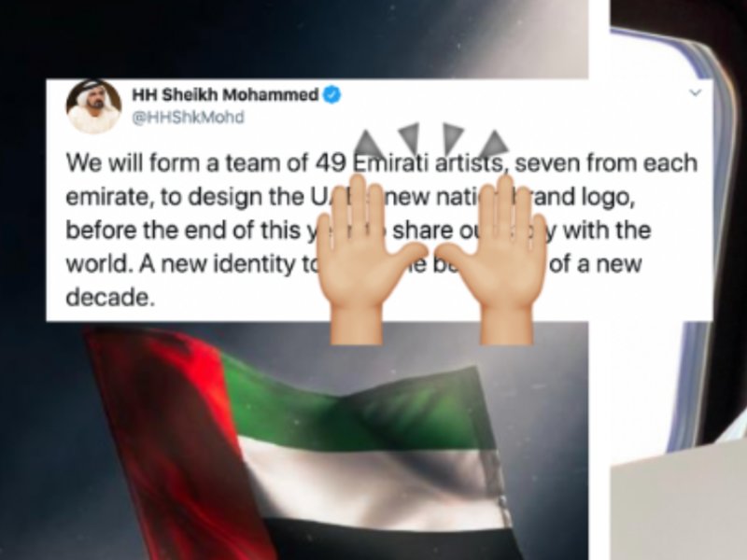747x560 pixels.
Task: Visit the @HHShkMohd handle link
Action: click(x=188, y=118)
